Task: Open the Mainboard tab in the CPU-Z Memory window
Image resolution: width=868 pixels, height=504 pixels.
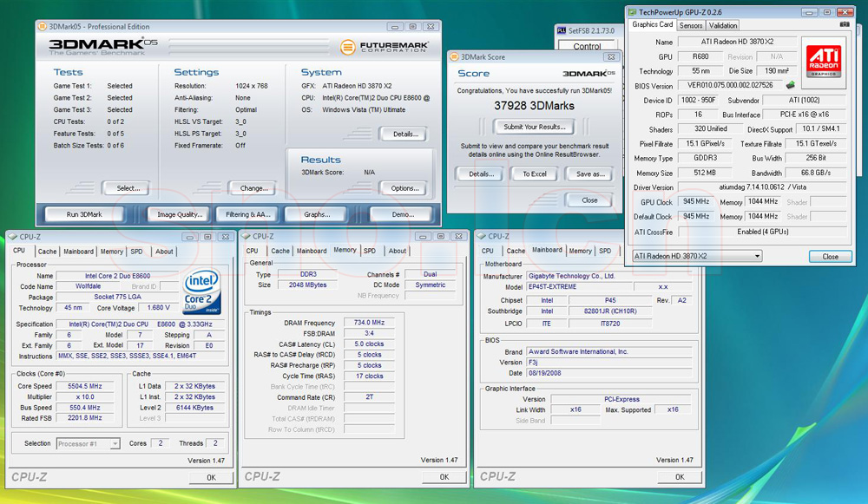Action: [312, 252]
